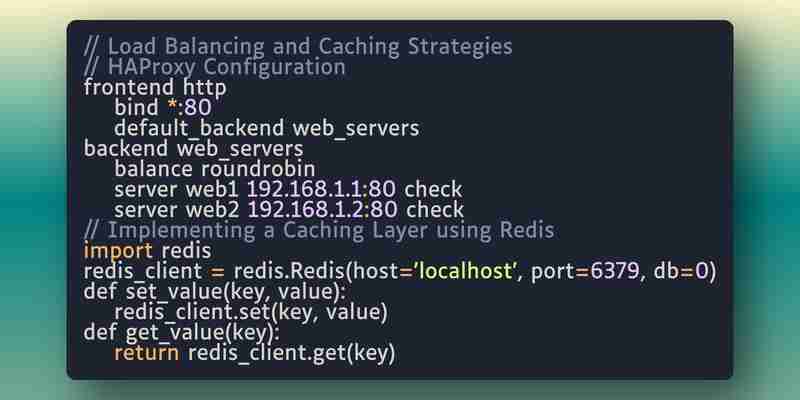This screenshot has width=800, height=400.
Task: Click the "redis_client.set(key, value)" line
Action: 251,312
